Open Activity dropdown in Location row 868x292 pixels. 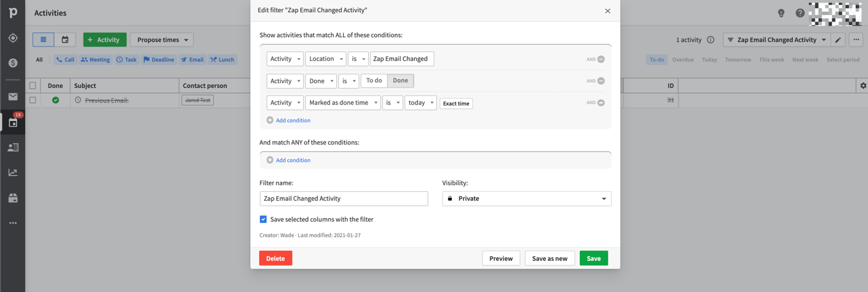pyautogui.click(x=285, y=59)
